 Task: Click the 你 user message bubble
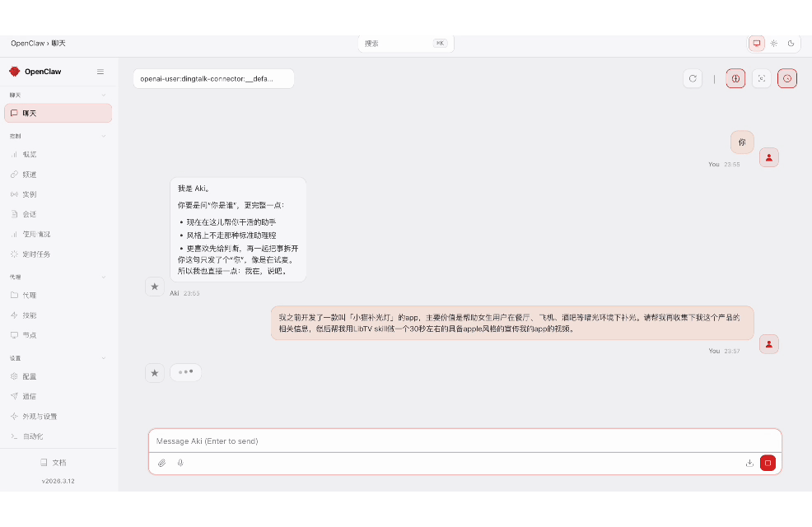(742, 142)
